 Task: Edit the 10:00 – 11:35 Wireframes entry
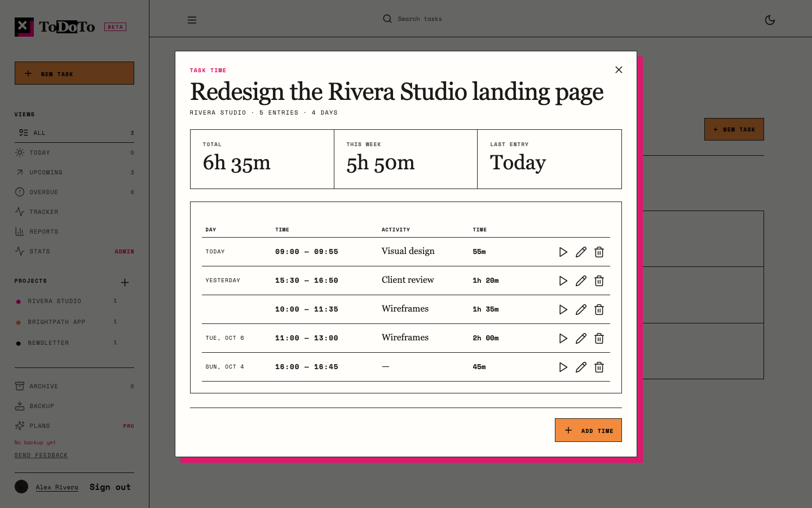[x=581, y=310]
